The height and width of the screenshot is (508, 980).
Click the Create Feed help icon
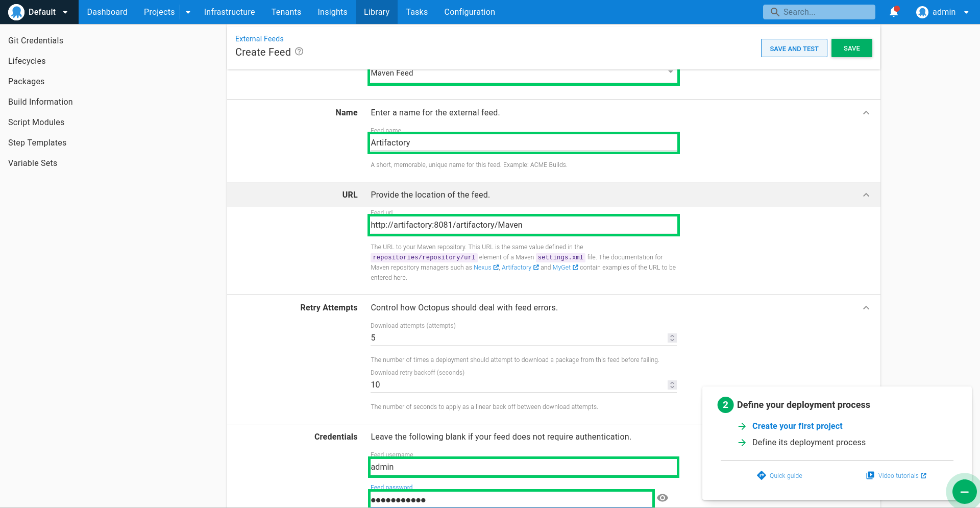tap(299, 51)
